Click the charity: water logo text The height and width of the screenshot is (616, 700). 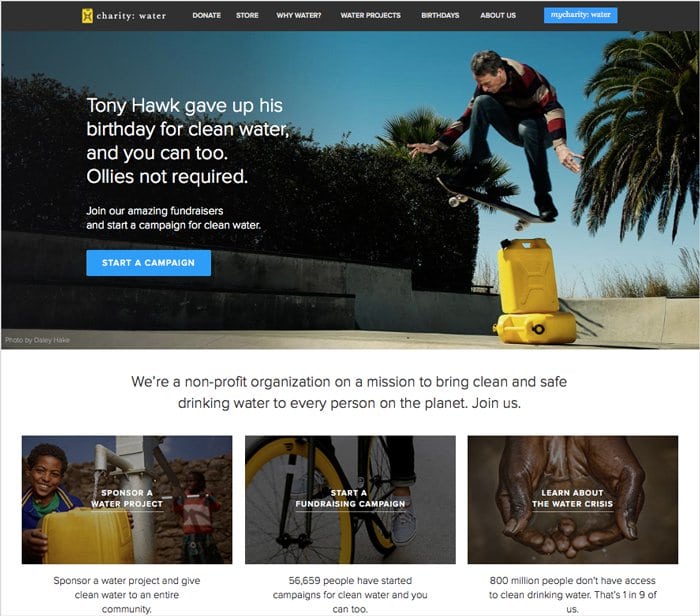click(x=131, y=16)
